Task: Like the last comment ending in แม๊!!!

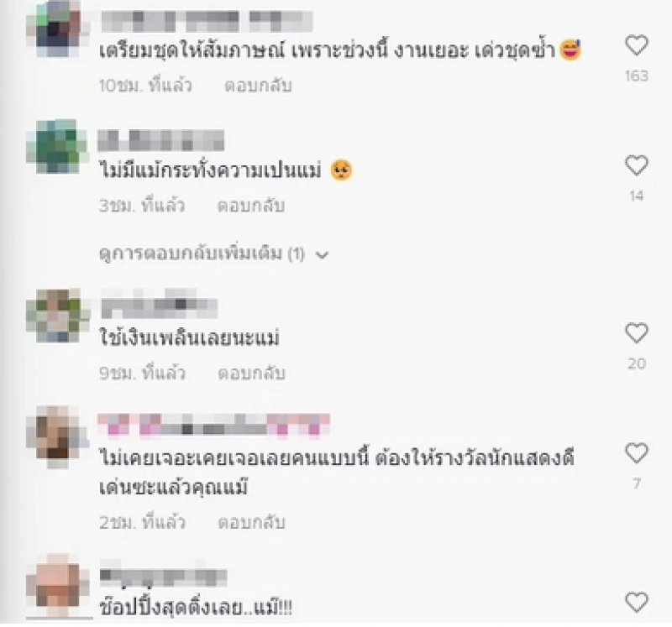Action: pos(637,602)
